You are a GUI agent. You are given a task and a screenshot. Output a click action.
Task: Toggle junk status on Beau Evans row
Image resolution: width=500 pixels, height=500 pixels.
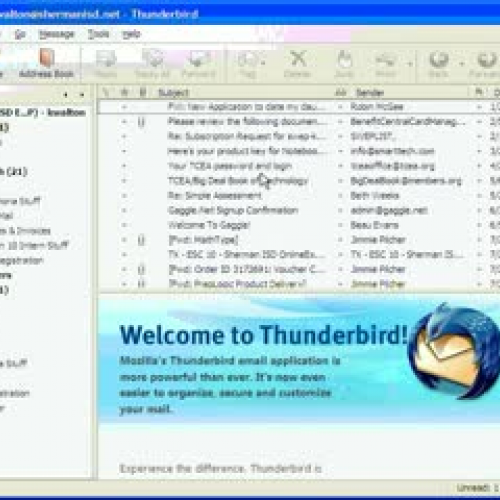[479, 225]
